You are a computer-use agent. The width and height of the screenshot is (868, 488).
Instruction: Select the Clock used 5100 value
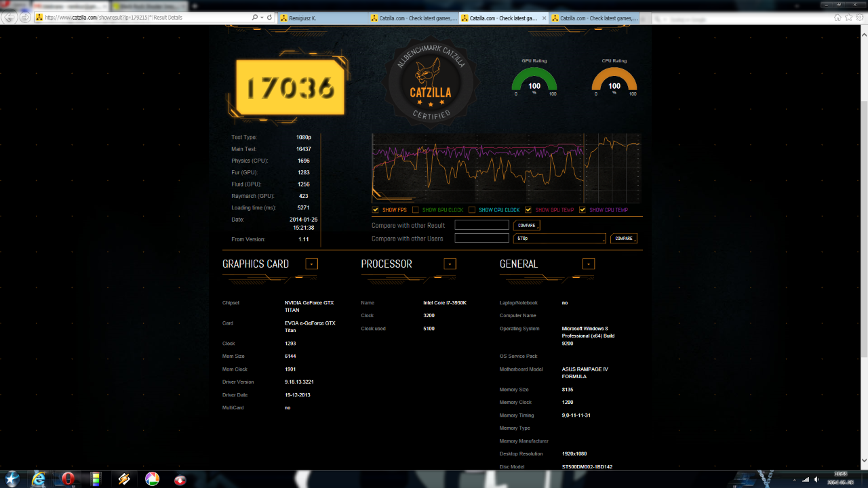[x=429, y=329]
